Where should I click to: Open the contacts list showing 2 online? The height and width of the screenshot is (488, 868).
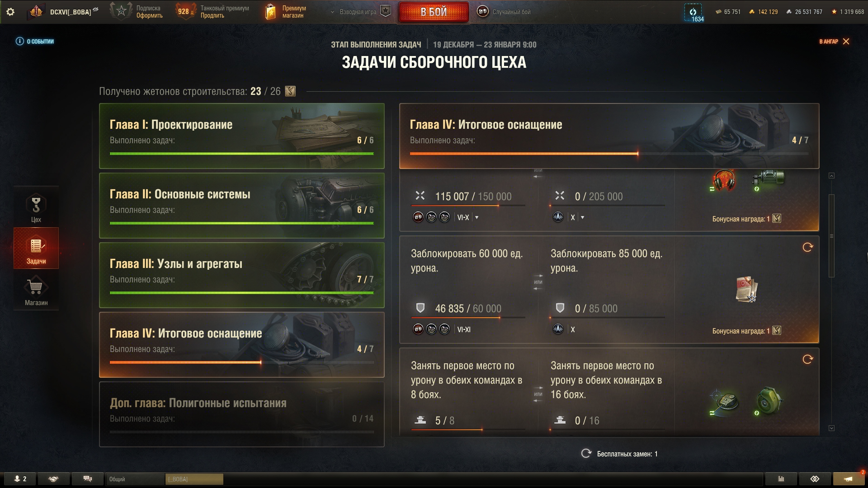[20, 479]
